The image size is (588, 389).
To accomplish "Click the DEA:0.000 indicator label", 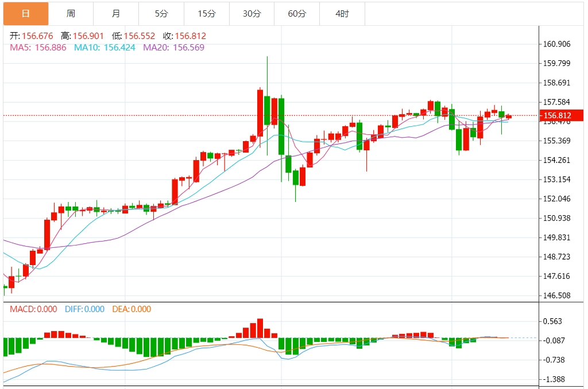I will (x=131, y=309).
